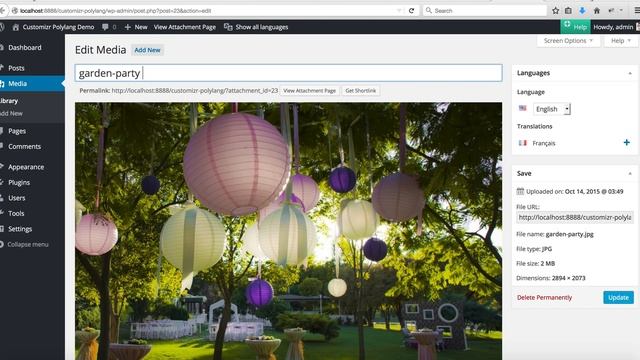Click the upload date calendar icon
640x360 pixels.
coord(520,191)
